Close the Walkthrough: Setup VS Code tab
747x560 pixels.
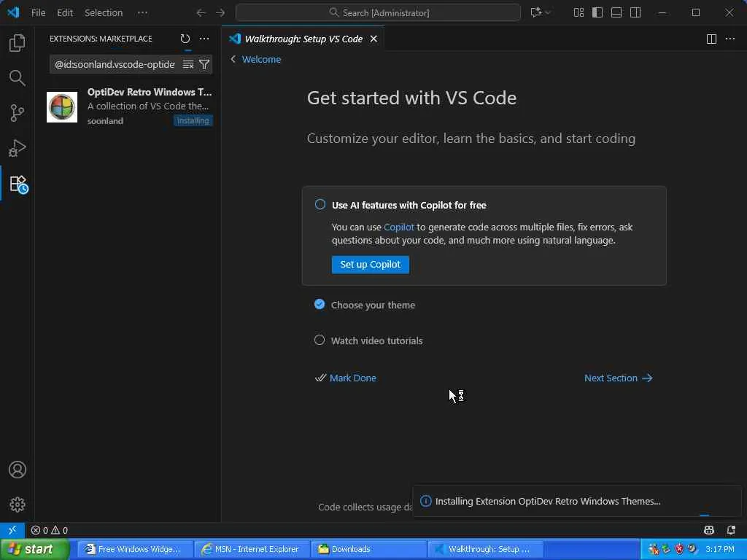click(374, 39)
